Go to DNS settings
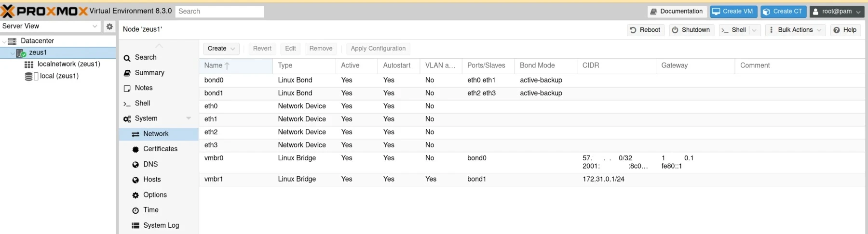The width and height of the screenshot is (868, 234). pyautogui.click(x=150, y=165)
